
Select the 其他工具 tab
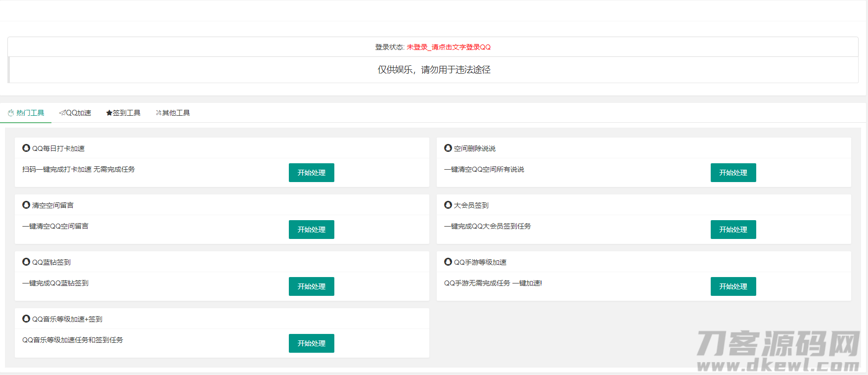click(173, 113)
